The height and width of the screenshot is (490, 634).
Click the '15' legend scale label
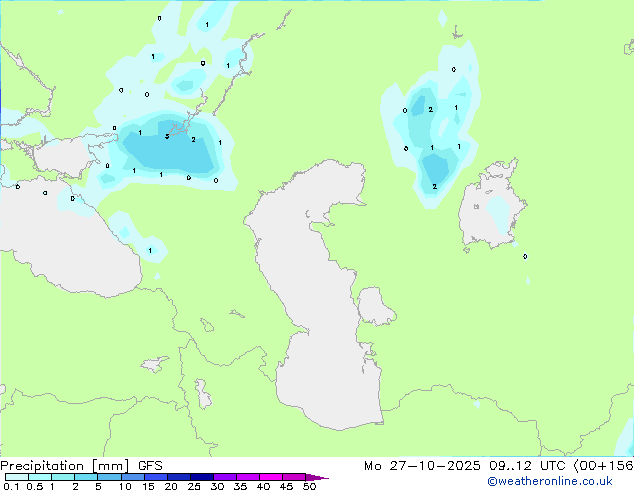pyautogui.click(x=148, y=486)
